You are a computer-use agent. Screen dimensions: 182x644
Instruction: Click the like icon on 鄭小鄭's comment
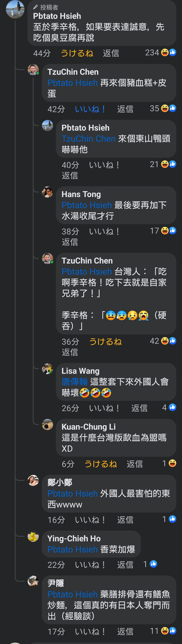pyautogui.click(x=172, y=519)
